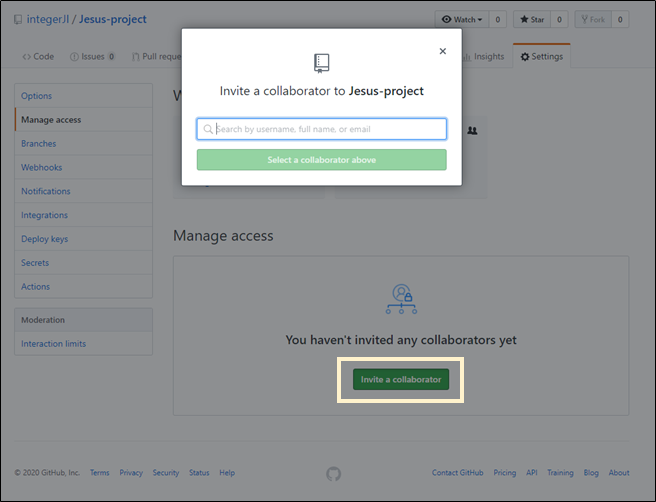Switch to the Issues tab
The width and height of the screenshot is (656, 502).
[x=92, y=56]
